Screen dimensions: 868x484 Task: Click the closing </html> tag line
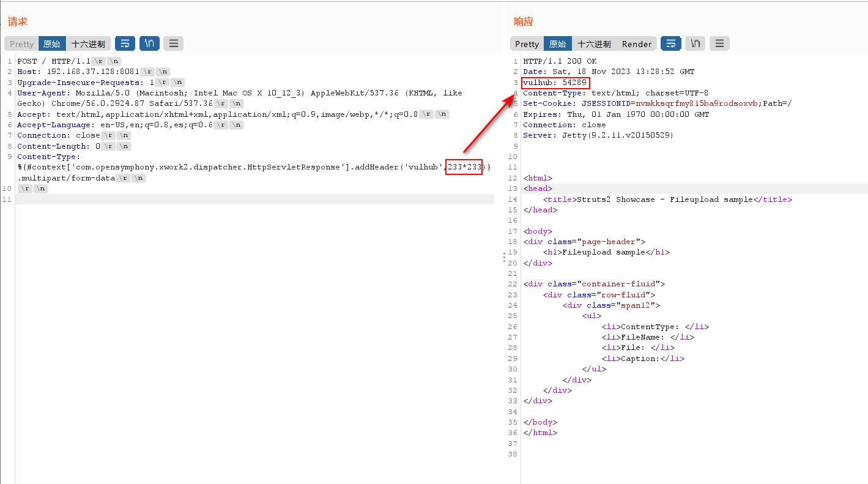click(540, 433)
